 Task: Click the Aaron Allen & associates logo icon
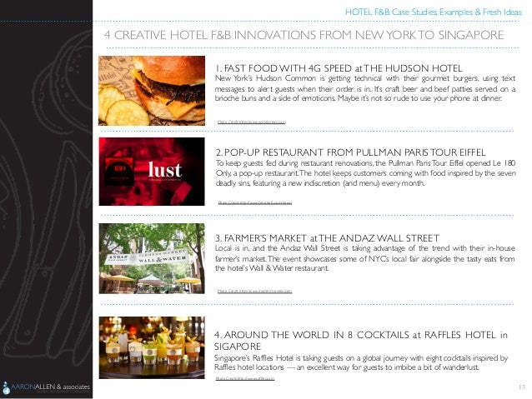tap(6, 388)
